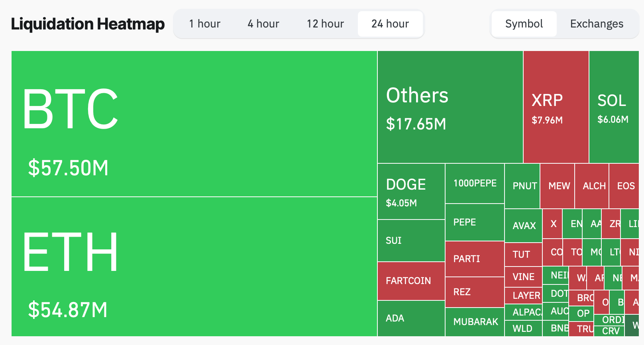Open the DOGE $4.05M tile
The height and width of the screenshot is (345, 644).
[411, 192]
